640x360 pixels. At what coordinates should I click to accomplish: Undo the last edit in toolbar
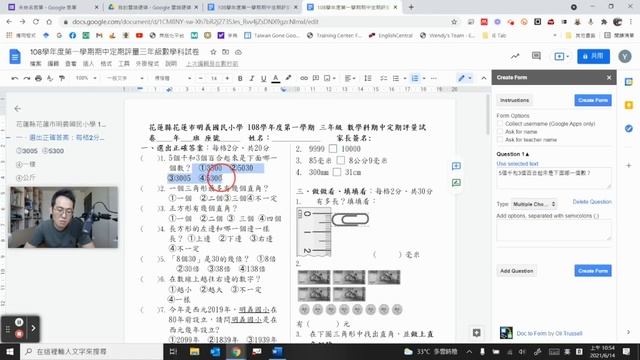(15, 78)
